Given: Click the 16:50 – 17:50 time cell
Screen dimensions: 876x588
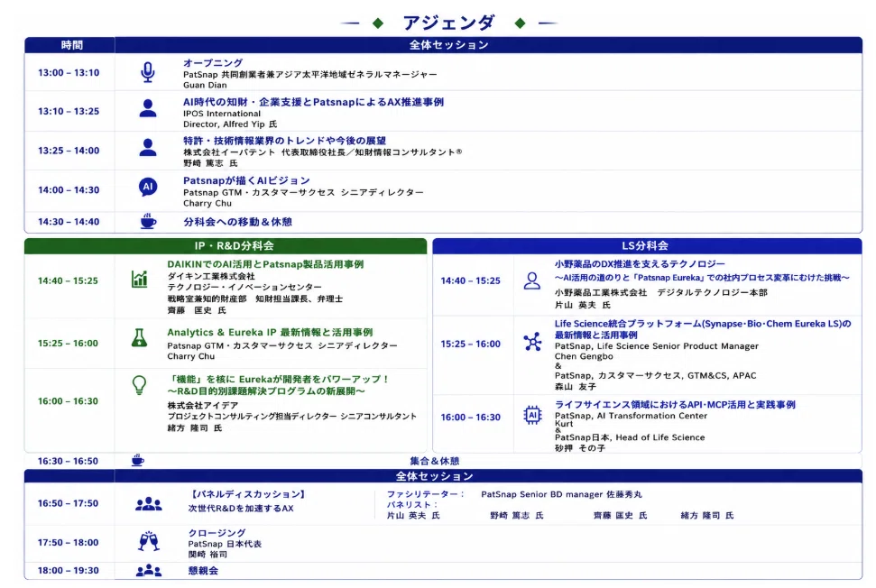Looking at the screenshot, I should coord(69,503).
